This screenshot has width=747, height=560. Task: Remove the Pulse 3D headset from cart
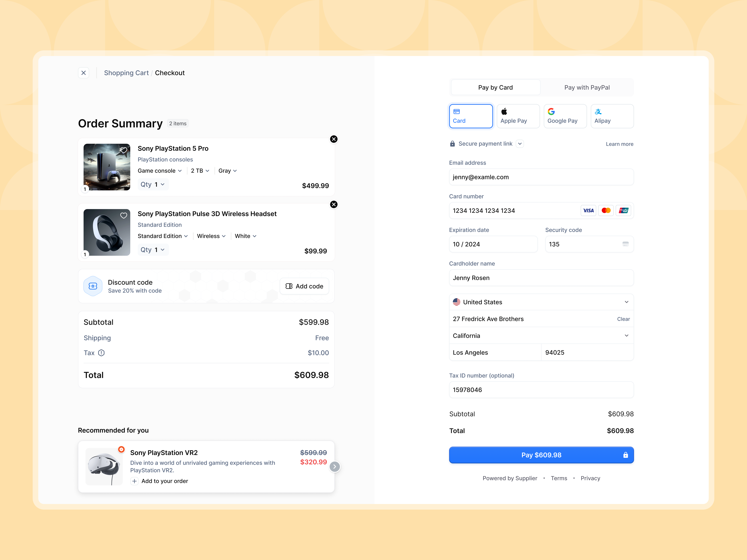pyautogui.click(x=334, y=204)
